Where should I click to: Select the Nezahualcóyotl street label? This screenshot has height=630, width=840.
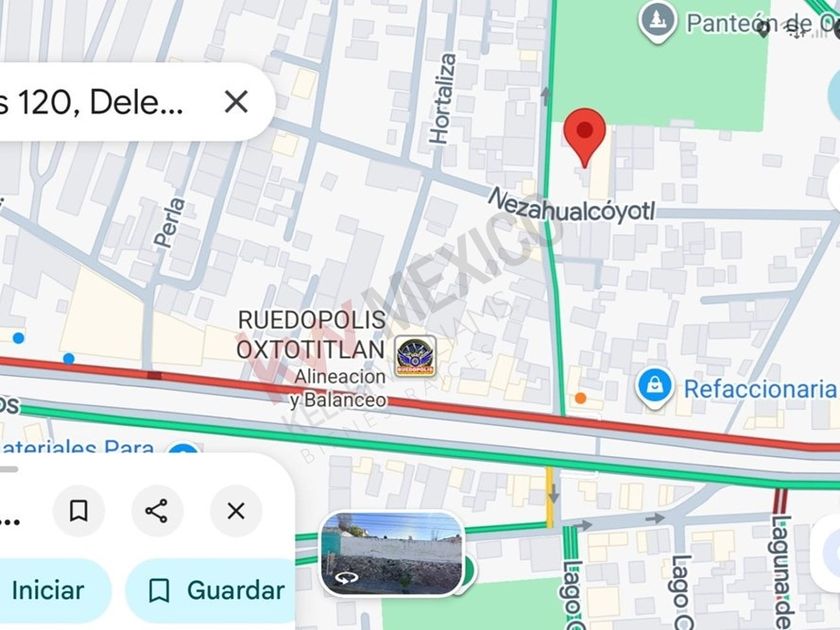click(x=571, y=206)
